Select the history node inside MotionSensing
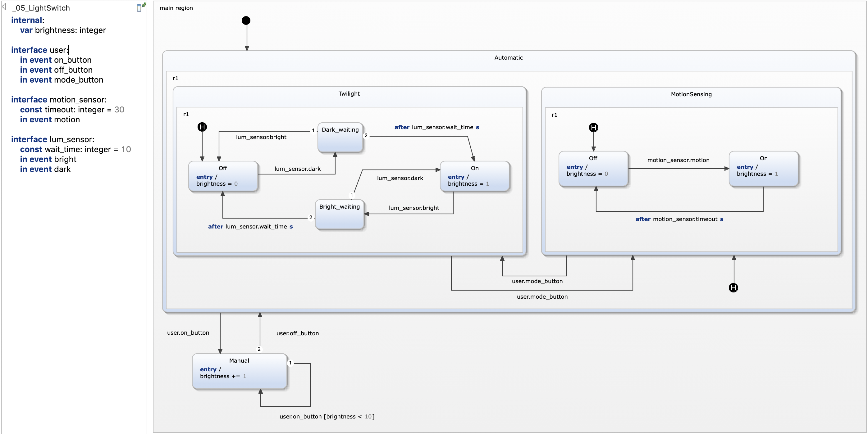 coord(593,128)
